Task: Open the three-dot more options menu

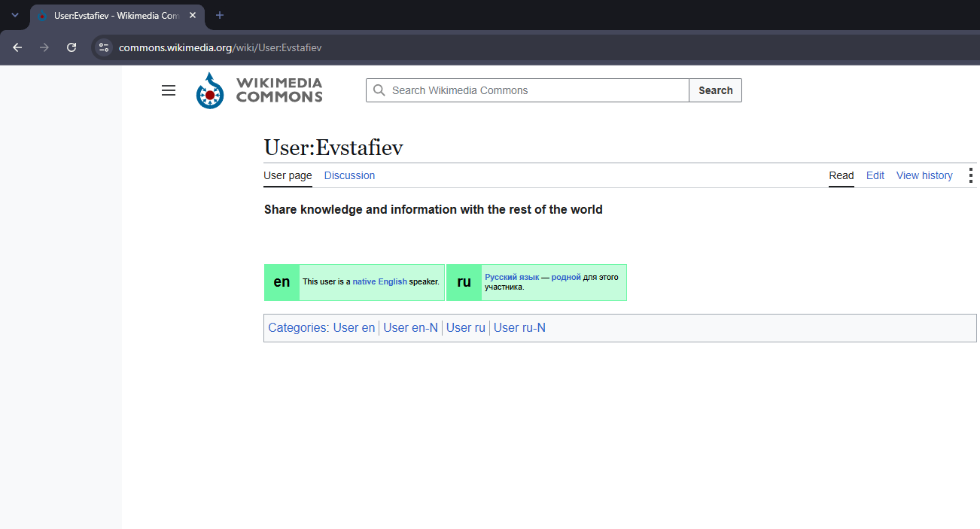Action: tap(970, 175)
